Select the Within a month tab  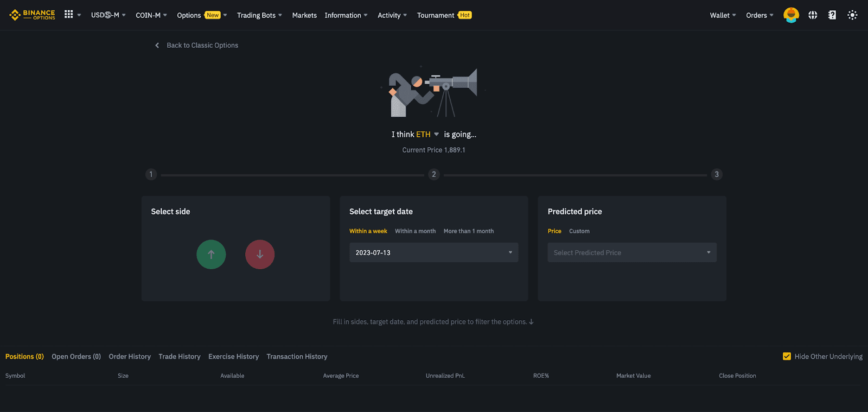415,231
